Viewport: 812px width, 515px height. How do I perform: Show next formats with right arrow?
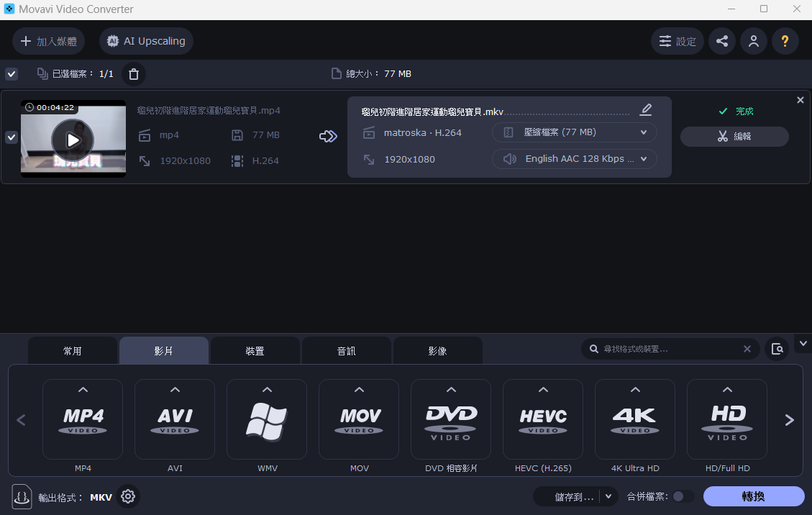coord(789,420)
